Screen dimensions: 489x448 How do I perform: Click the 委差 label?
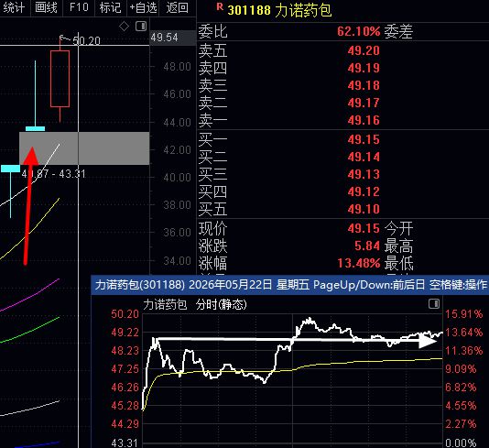tap(398, 31)
